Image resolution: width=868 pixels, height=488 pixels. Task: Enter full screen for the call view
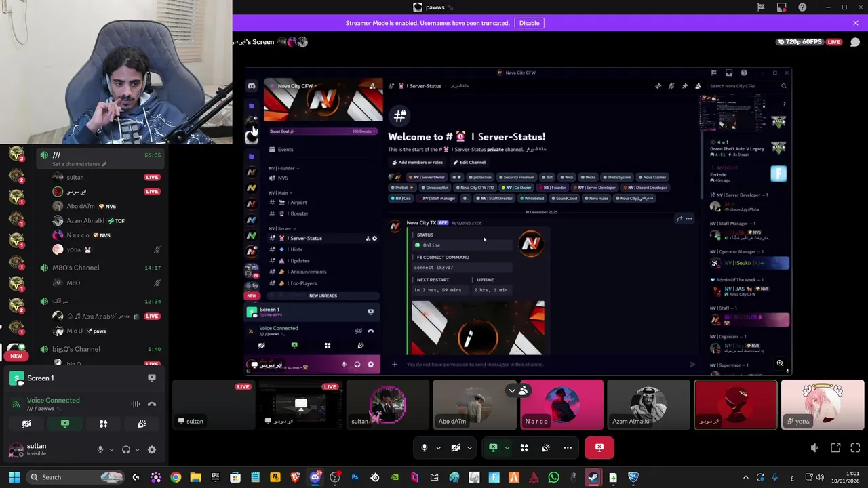[x=855, y=448]
